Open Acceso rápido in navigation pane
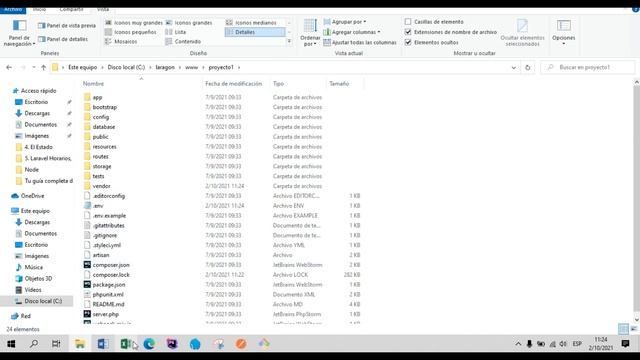Screen dimensions: 640x360 38,91
